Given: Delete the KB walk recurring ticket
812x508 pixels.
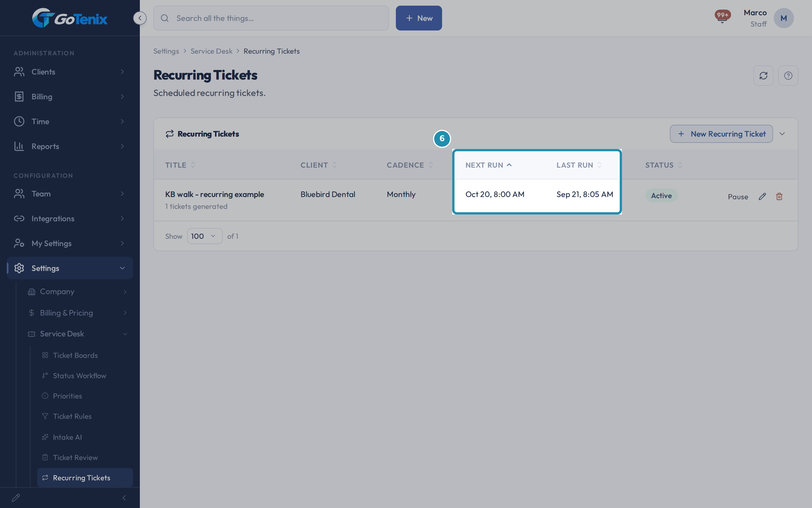Looking at the screenshot, I should [x=779, y=196].
